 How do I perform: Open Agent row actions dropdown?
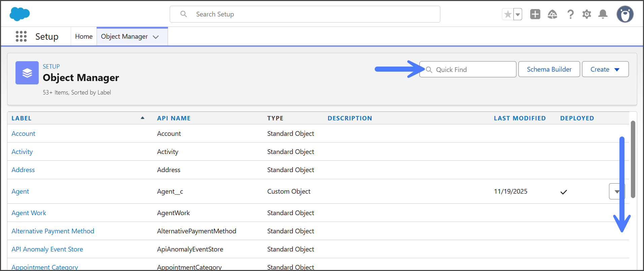pyautogui.click(x=616, y=191)
